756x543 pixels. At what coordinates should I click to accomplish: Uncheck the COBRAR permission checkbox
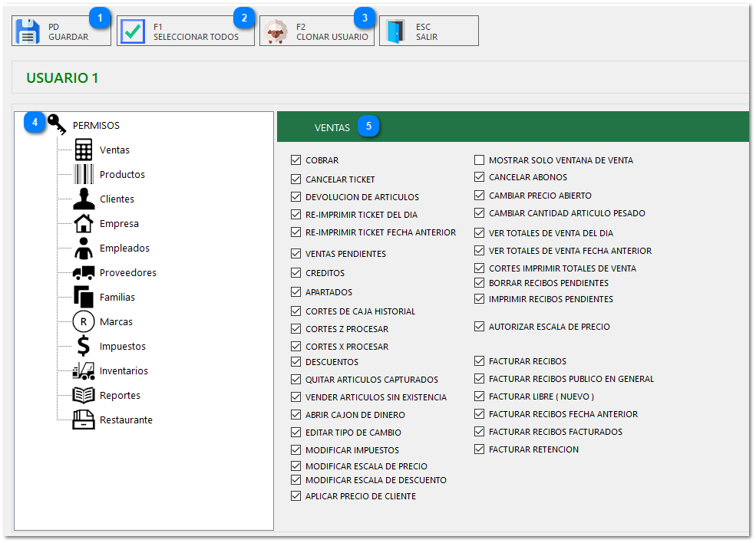[x=296, y=161]
